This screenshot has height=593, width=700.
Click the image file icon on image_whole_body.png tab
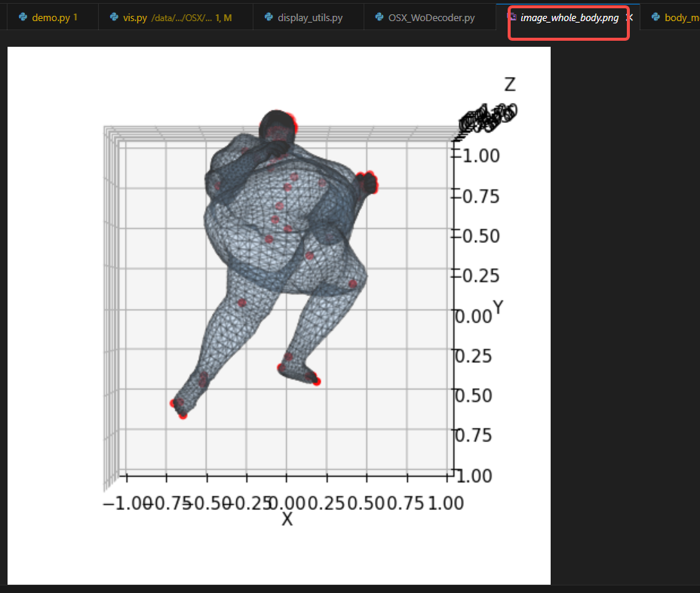(x=513, y=15)
